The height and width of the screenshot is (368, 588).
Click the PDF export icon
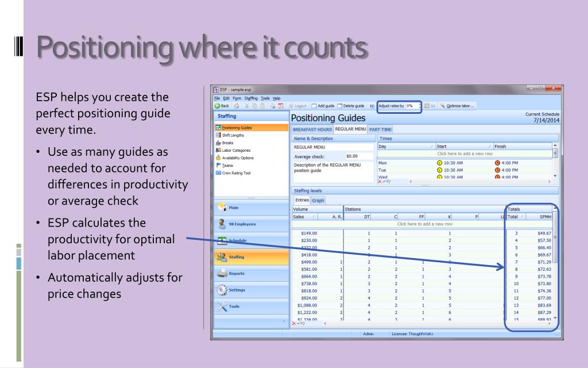coord(280,106)
